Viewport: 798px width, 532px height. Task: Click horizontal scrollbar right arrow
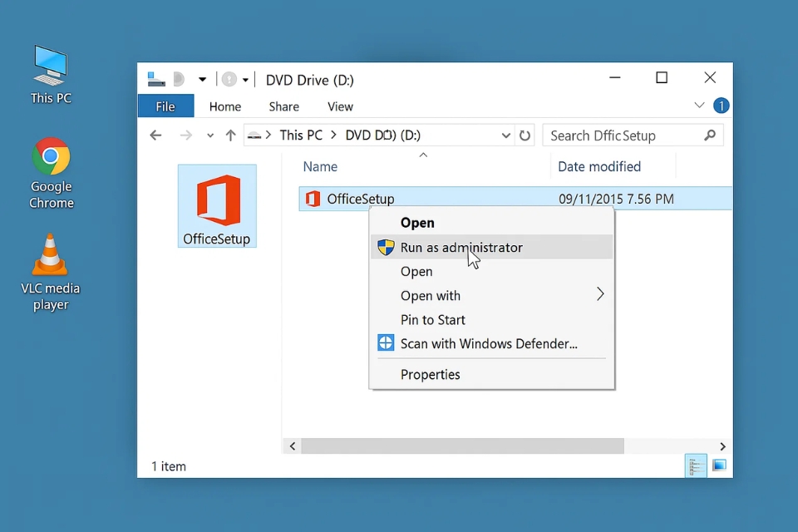pos(722,446)
